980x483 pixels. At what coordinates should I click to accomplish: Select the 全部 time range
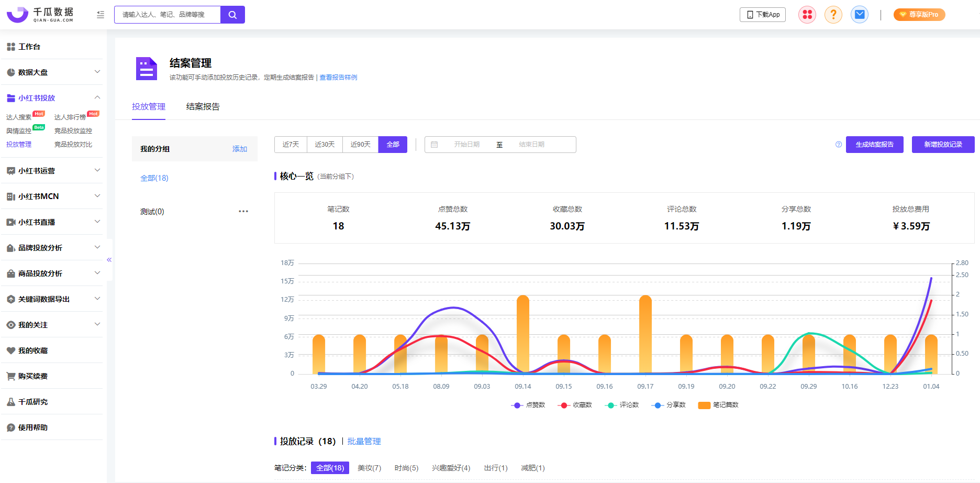click(393, 145)
